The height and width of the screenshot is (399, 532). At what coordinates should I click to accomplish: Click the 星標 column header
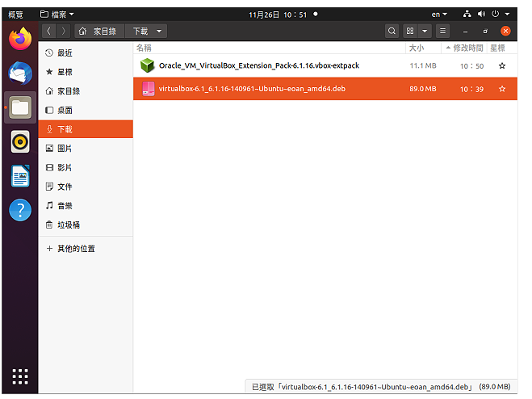coord(502,48)
